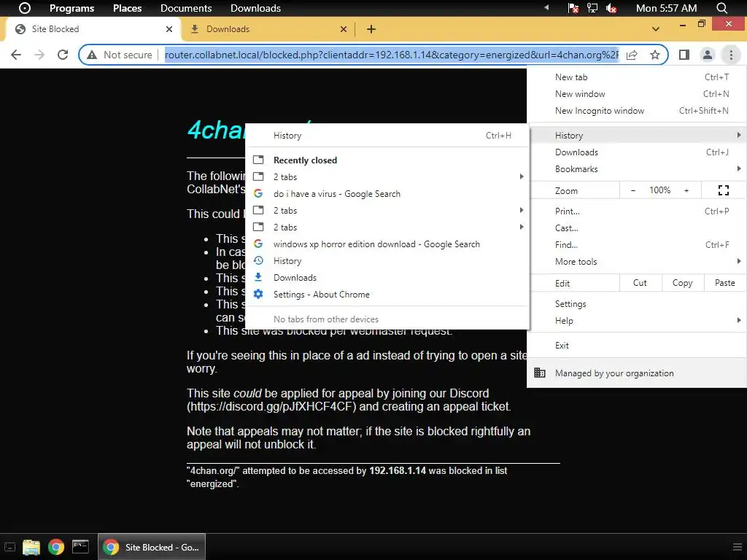
Task: Expand the first 2 tabs entry
Action: point(387,177)
